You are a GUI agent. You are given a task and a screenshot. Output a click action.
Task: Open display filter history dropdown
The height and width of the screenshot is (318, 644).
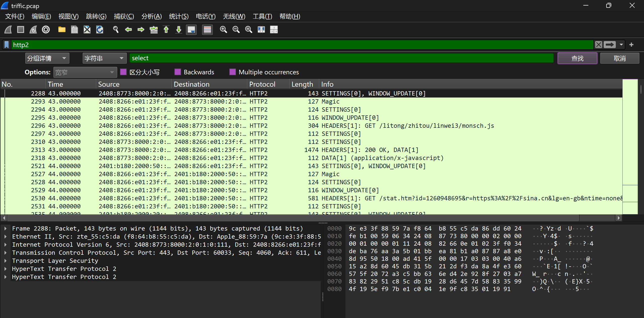(621, 45)
